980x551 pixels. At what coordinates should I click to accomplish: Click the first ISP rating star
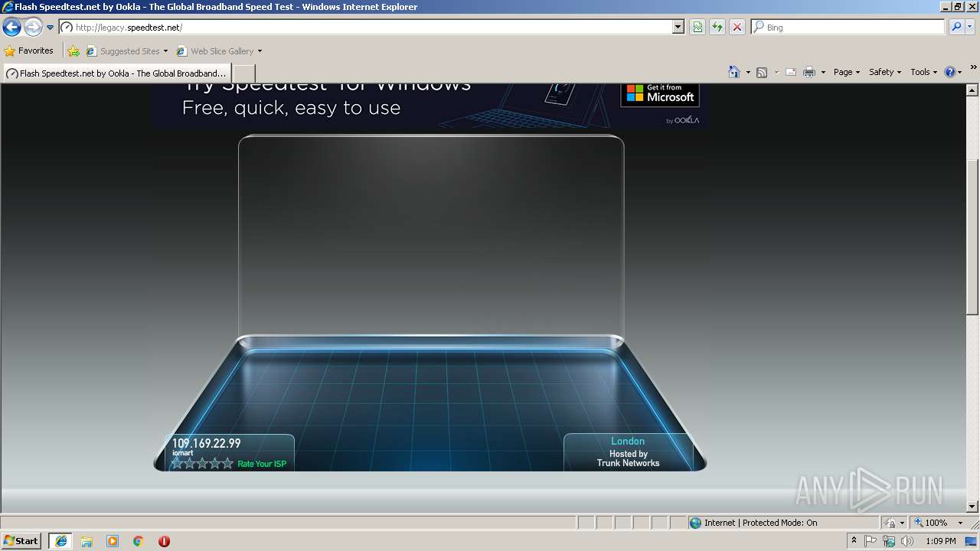pos(178,464)
